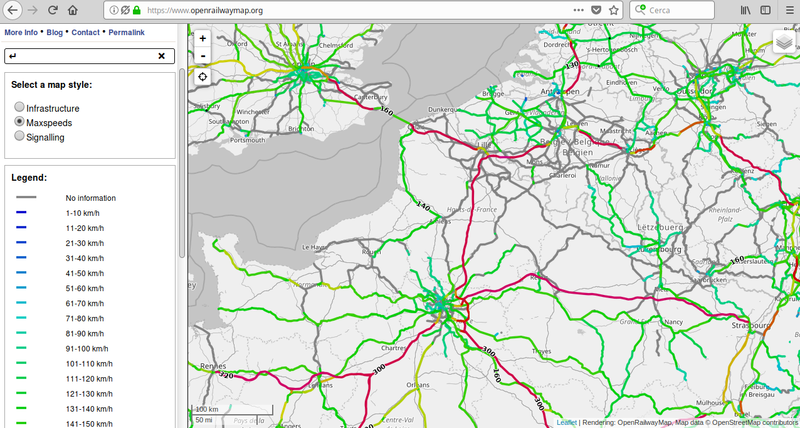
Task: Select the Maxspeeds map style
Action: pyautogui.click(x=19, y=122)
